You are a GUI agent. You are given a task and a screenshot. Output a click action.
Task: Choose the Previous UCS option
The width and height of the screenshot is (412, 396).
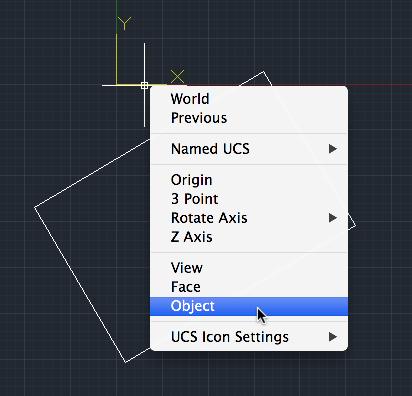click(249, 118)
